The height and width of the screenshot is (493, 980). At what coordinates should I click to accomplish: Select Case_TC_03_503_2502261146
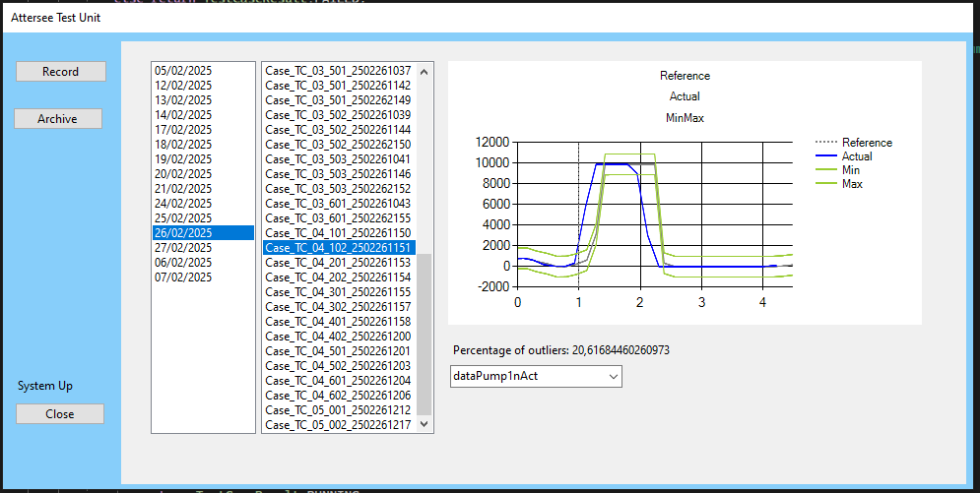tap(340, 174)
